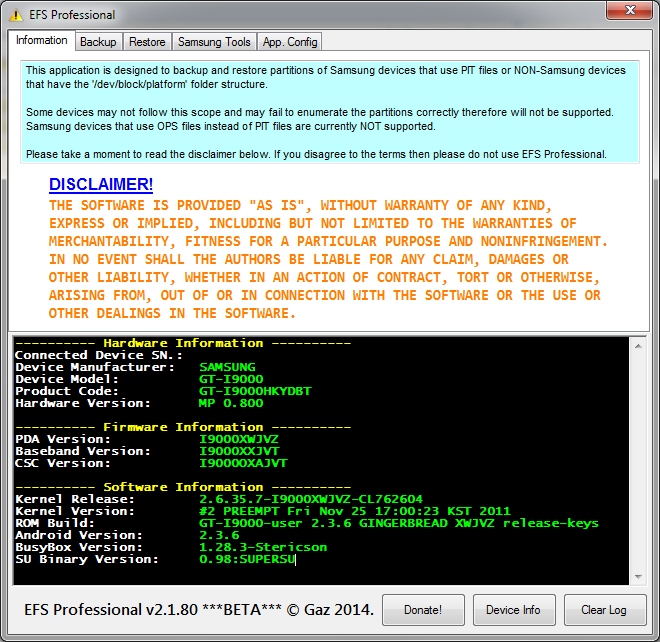The height and width of the screenshot is (642, 660).
Task: Click the BusyBox version 1.28.3-Stericson
Action: [x=263, y=547]
